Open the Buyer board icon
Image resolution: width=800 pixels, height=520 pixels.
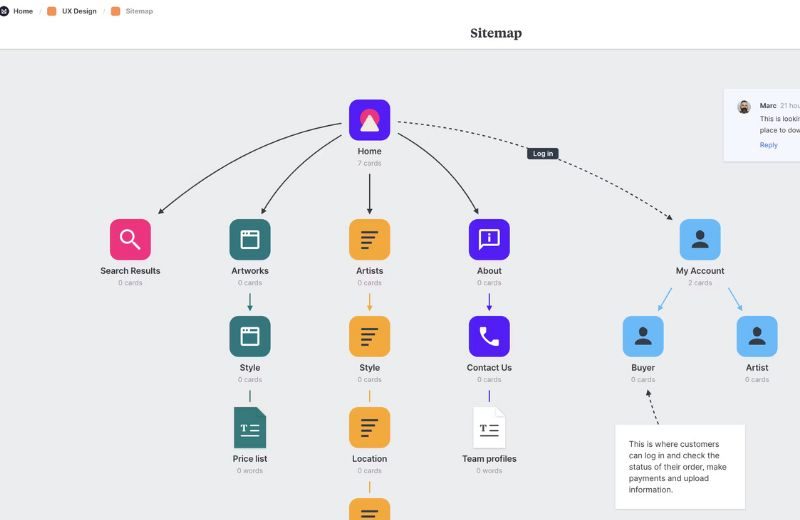point(643,336)
